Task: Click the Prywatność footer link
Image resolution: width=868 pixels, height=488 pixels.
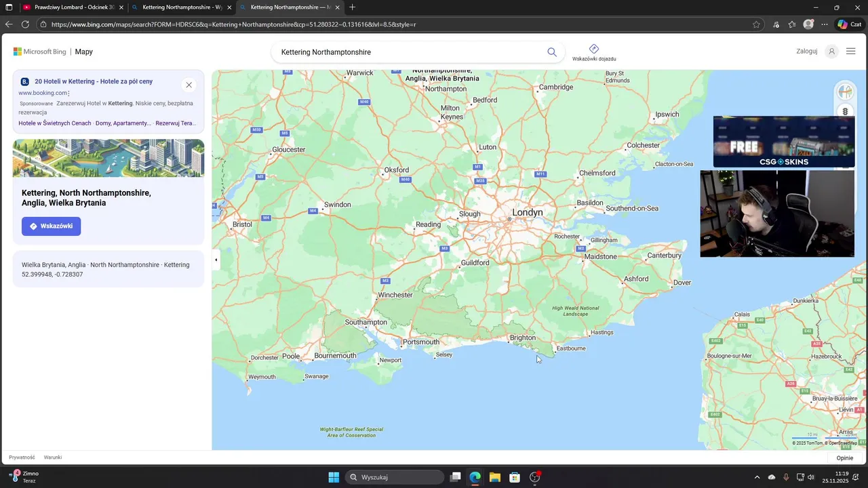Action: pyautogui.click(x=22, y=457)
